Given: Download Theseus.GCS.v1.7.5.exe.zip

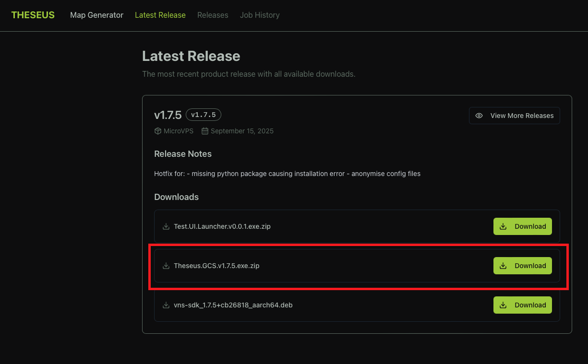Looking at the screenshot, I should click(522, 266).
